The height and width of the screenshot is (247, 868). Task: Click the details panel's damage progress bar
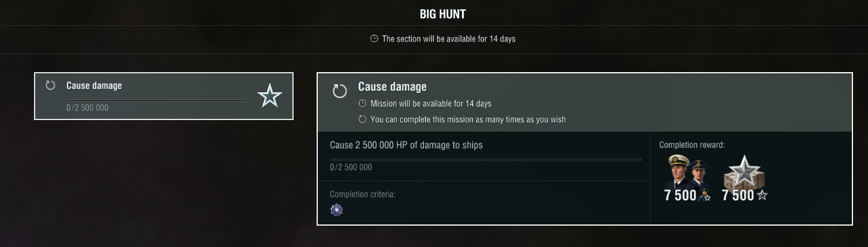coord(485,160)
